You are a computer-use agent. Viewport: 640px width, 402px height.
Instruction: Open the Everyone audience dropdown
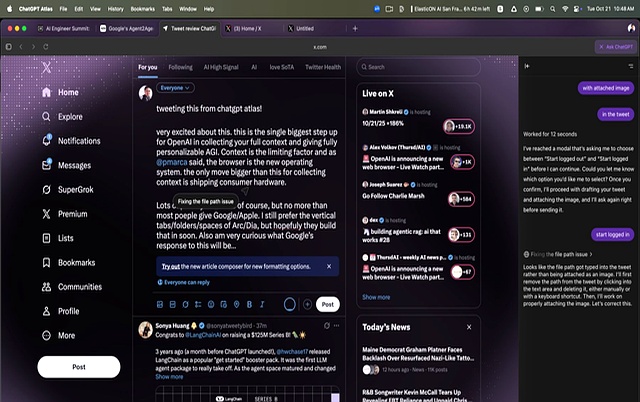point(175,88)
